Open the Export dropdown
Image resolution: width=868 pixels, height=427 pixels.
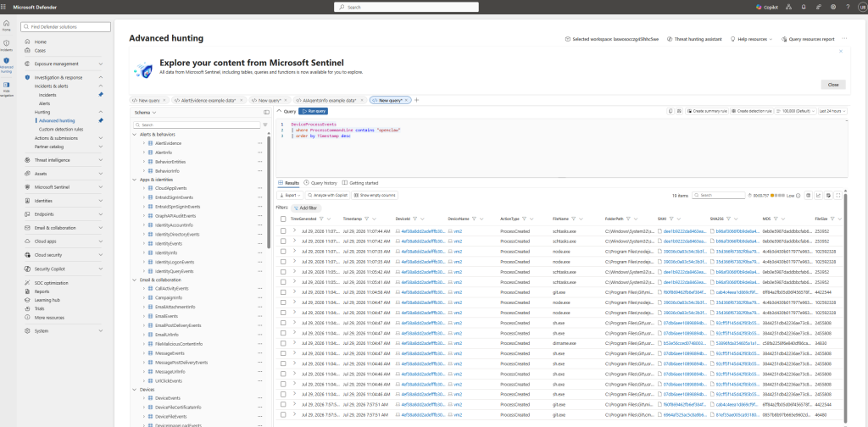point(290,195)
